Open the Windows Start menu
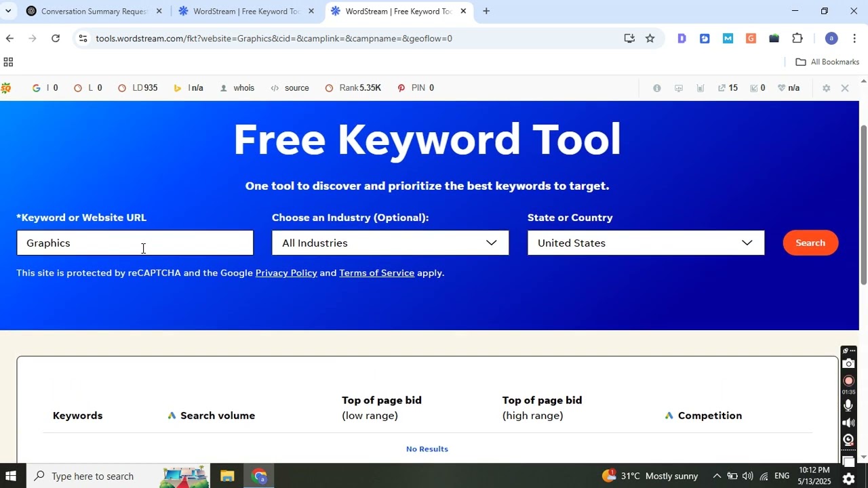 point(11,476)
